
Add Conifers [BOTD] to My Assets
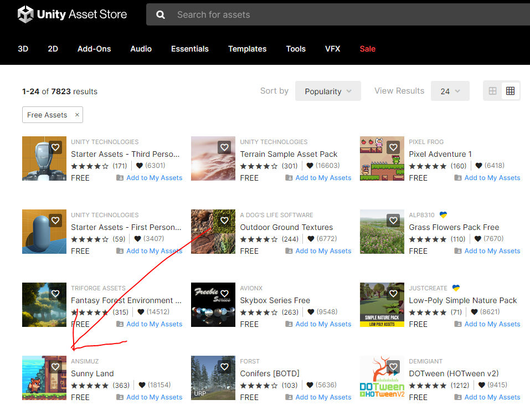[x=323, y=397]
